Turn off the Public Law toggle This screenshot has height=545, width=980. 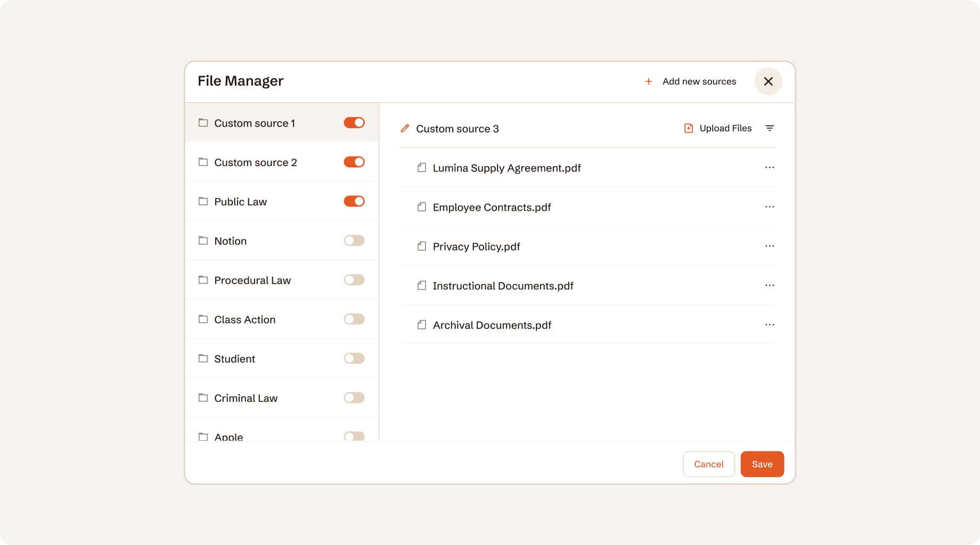(x=354, y=201)
